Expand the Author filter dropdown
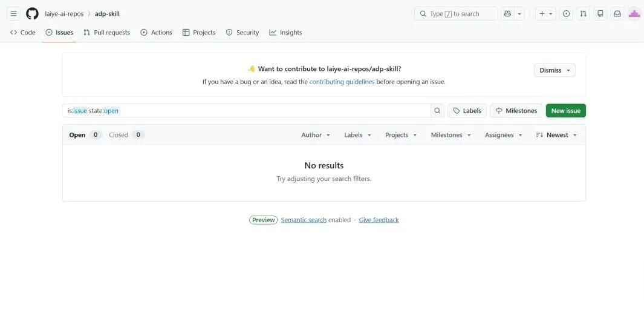 pos(316,135)
